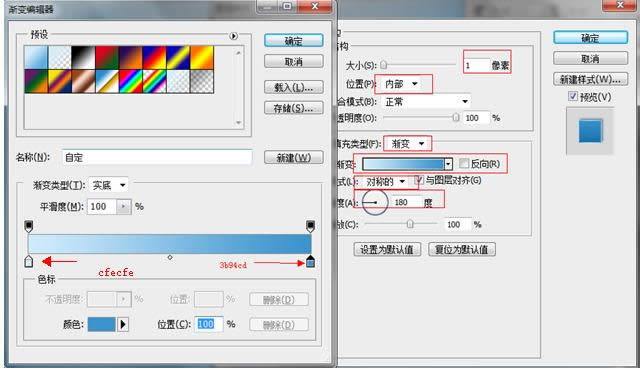Screen dimensions: 640x371
Task: Select the left opacity stop above gradient bar
Action: (x=29, y=226)
